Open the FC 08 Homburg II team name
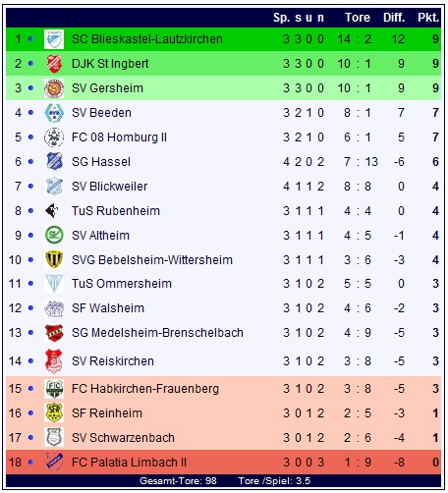 (119, 137)
